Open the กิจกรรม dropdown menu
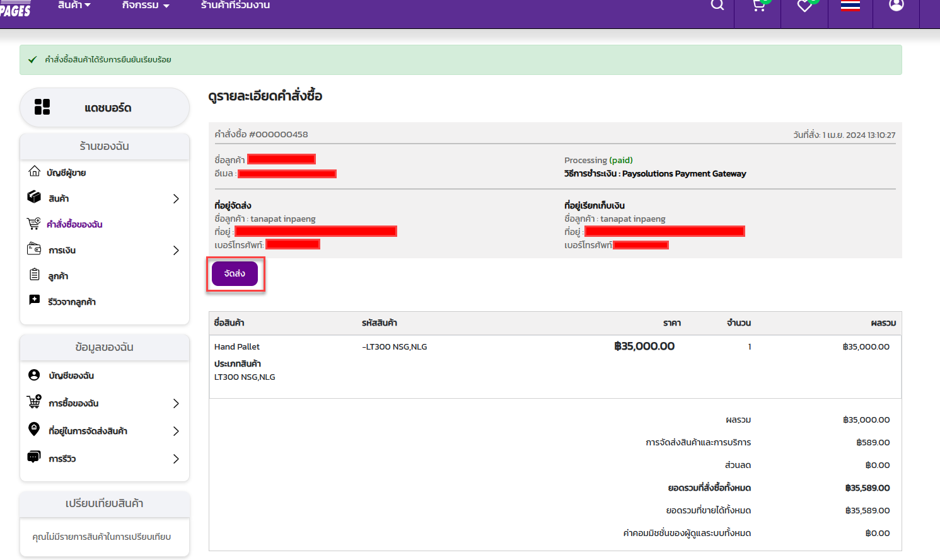The width and height of the screenshot is (940, 560). click(146, 6)
